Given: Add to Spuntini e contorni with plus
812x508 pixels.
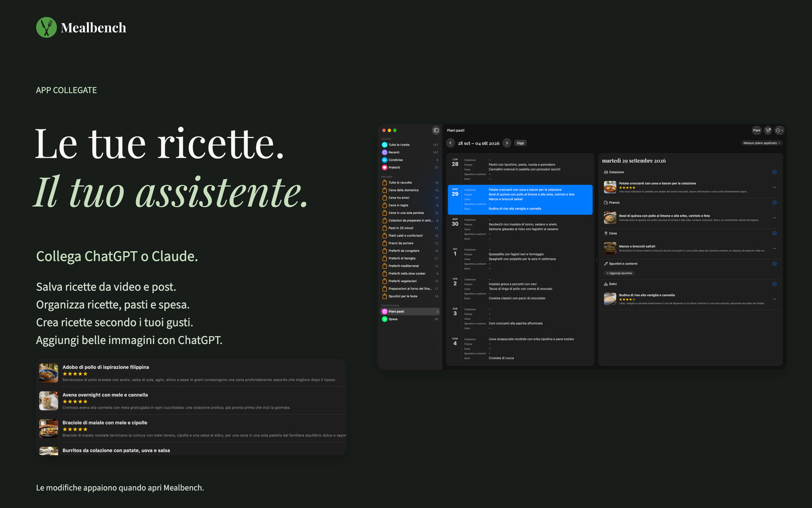Looking at the screenshot, I should [x=774, y=264].
